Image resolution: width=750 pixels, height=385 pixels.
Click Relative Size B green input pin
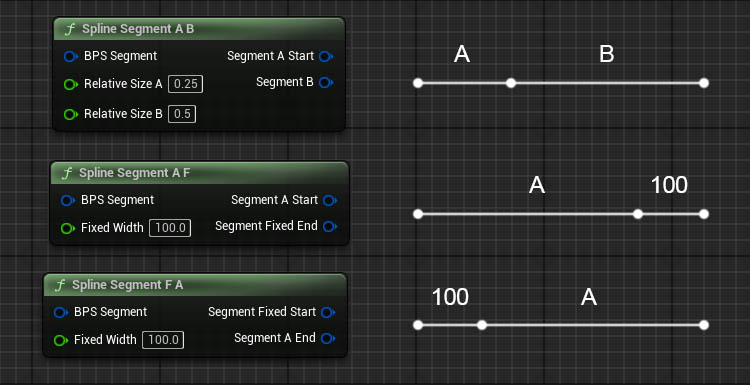click(x=71, y=114)
